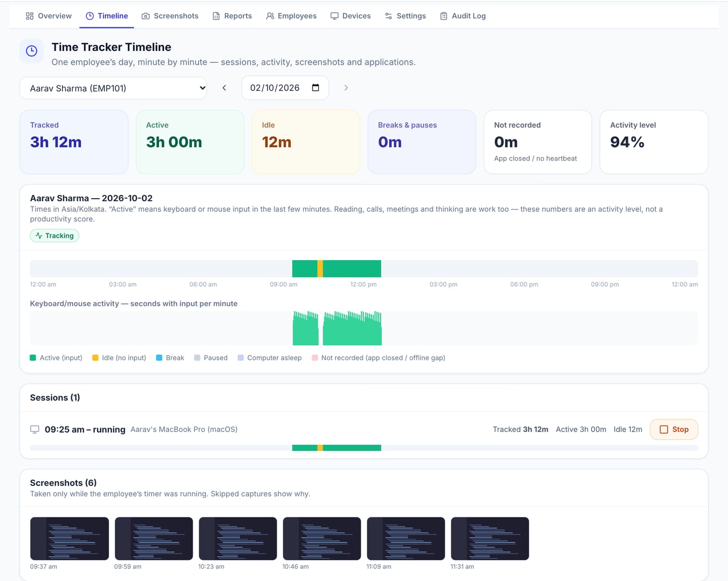Viewport: 728px width, 581px height.
Task: Click the Activity level "94%" value
Action: tap(627, 142)
